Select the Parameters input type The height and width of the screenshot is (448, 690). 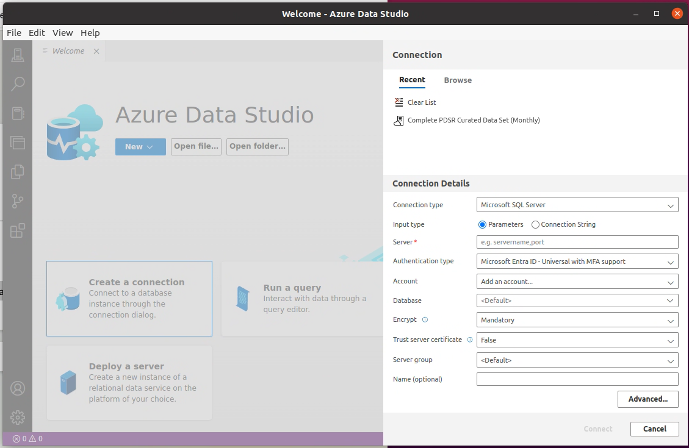point(482,224)
